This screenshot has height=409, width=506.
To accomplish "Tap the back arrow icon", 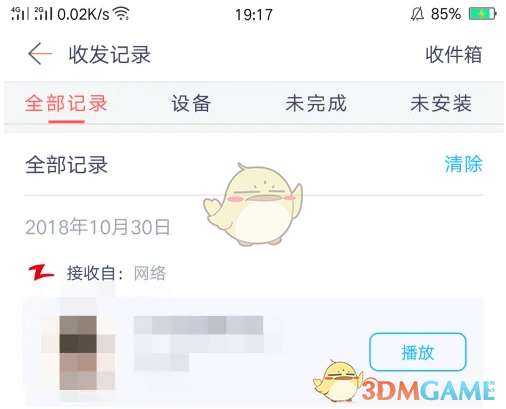I will click(40, 53).
